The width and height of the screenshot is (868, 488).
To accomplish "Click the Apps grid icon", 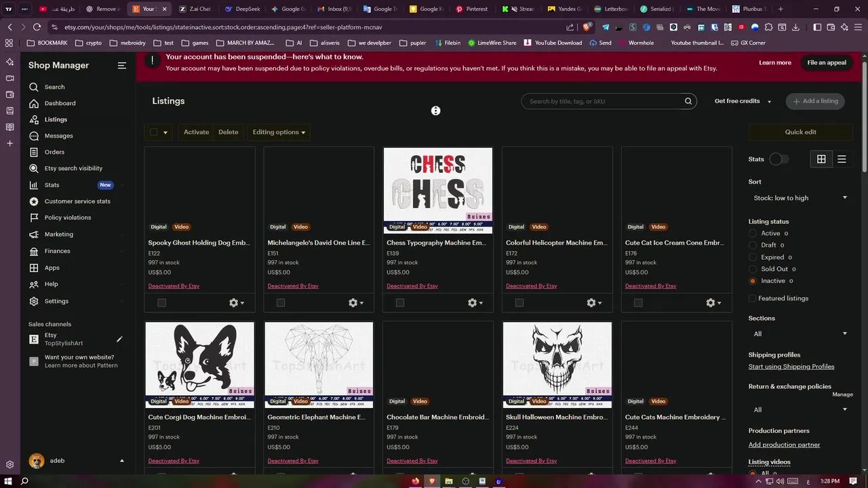I will tap(34, 268).
